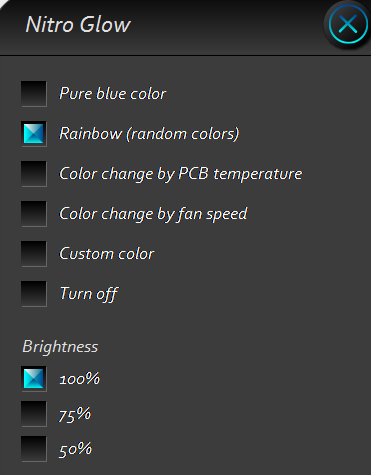Enable the Pure blue color checkbox
Viewport: 371px width, 475px height.
pos(34,94)
